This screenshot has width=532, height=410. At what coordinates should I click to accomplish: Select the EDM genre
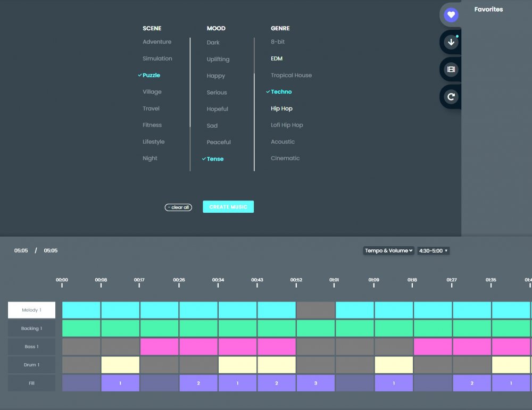pos(277,58)
